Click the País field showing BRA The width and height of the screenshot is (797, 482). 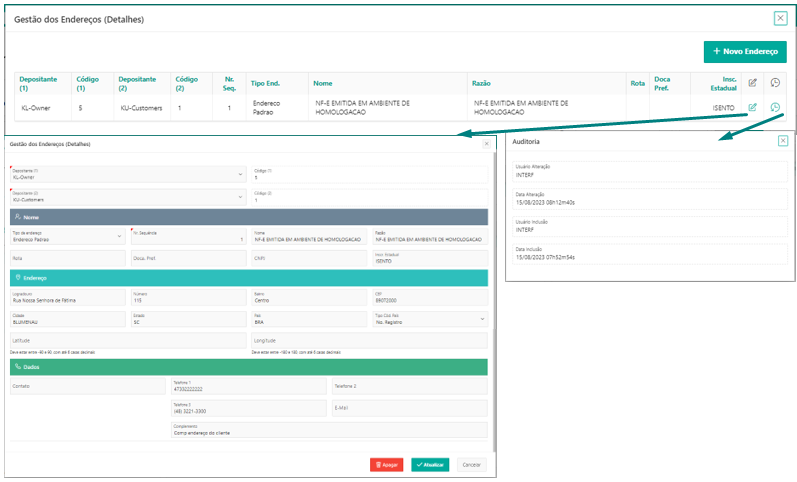(309, 319)
